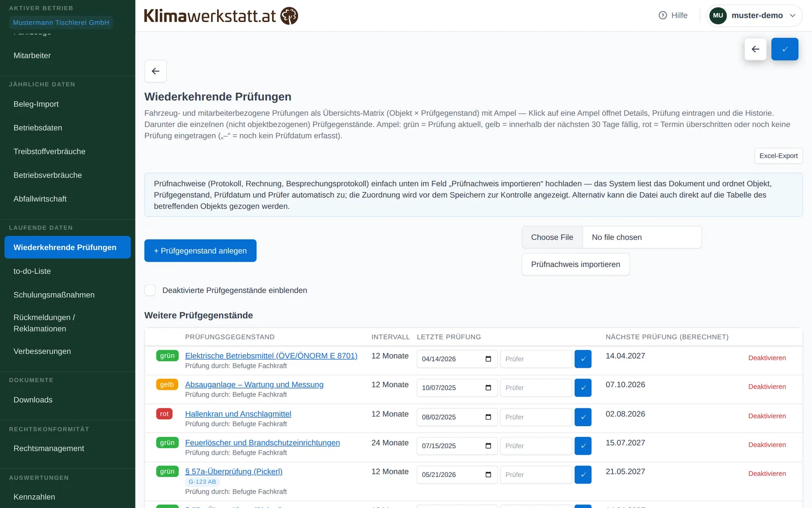The width and height of the screenshot is (812, 508).
Task: Click the gelb status badge for Absauganlage
Action: pos(167,385)
